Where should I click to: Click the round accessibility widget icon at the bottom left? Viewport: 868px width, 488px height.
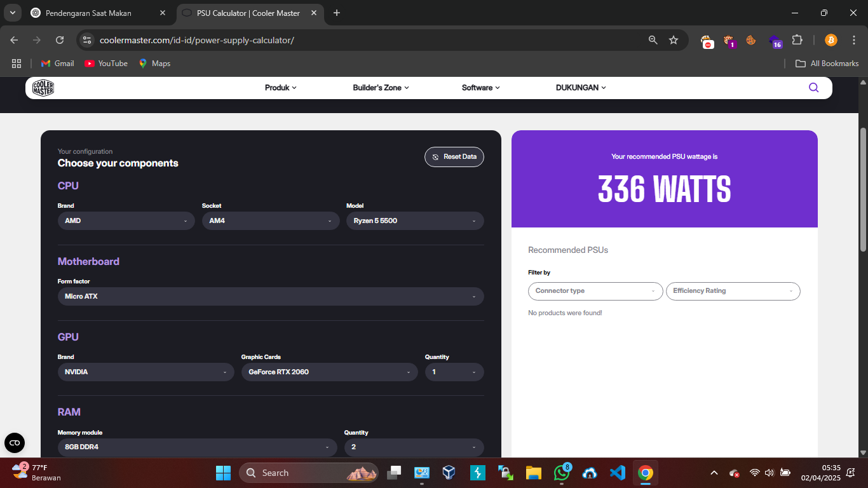pyautogui.click(x=15, y=442)
